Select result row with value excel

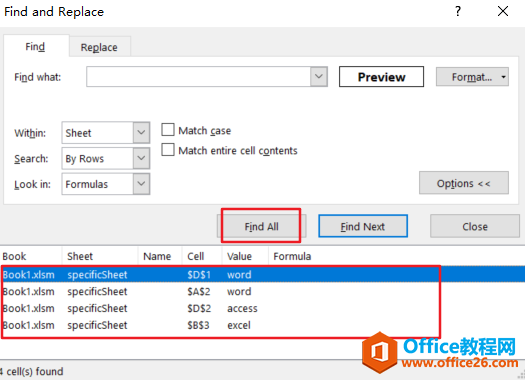pos(262,325)
